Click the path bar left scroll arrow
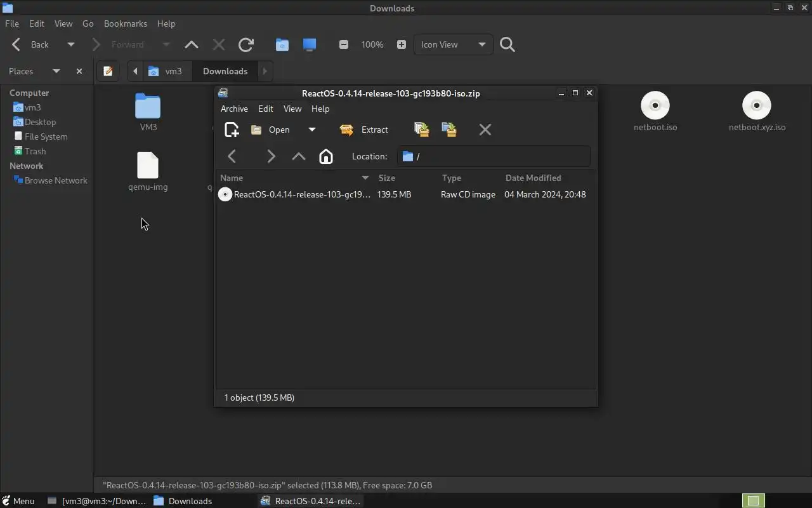Screen dimensions: 812x508 pyautogui.click(x=135, y=71)
